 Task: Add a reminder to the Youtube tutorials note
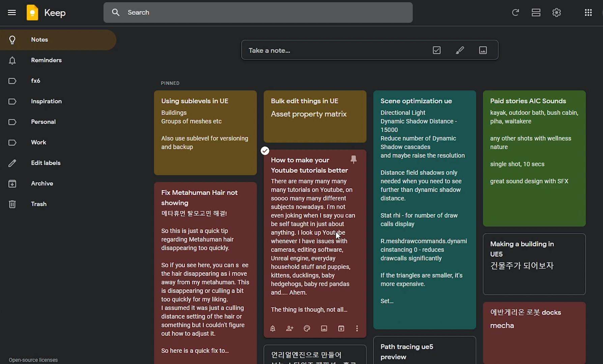point(273,328)
